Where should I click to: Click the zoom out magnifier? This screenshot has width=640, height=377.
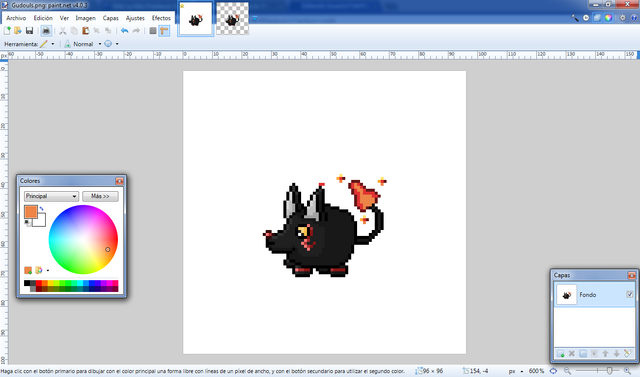(567, 371)
